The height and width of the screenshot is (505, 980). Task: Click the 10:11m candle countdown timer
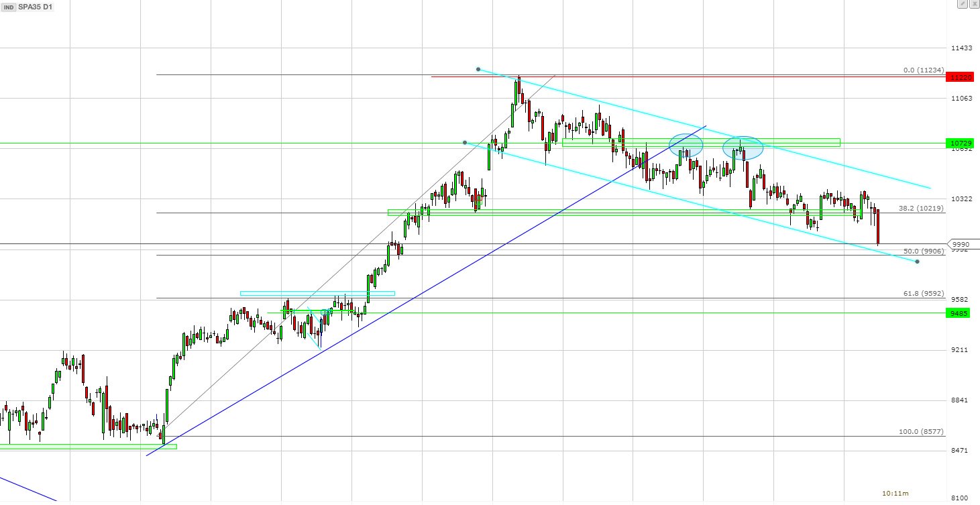[x=895, y=494]
